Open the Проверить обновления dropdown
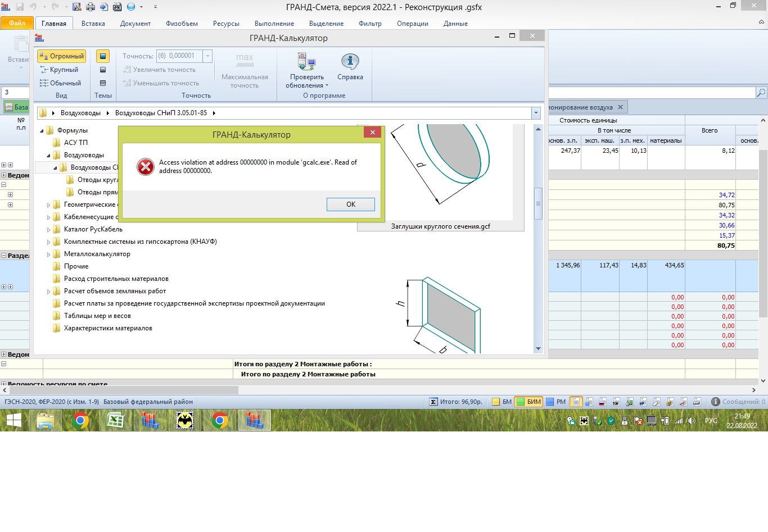Viewport: 768px width, 532px height. pyautogui.click(x=306, y=71)
